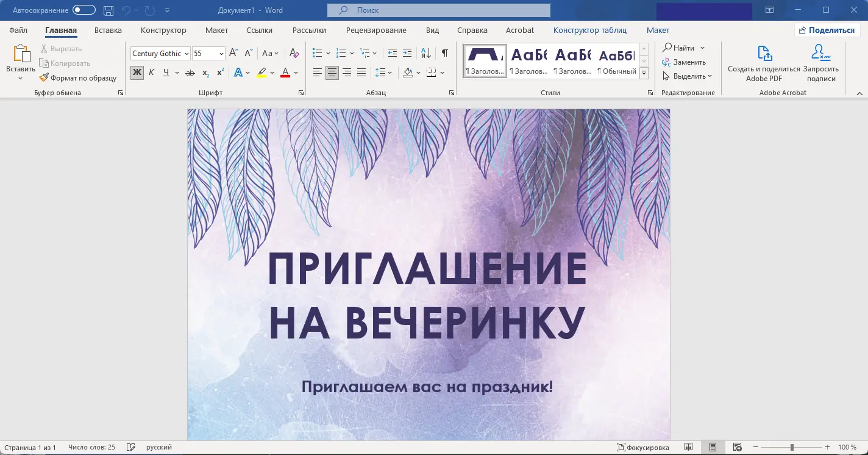
Task: Toggle strikethrough formatting
Action: tap(190, 73)
